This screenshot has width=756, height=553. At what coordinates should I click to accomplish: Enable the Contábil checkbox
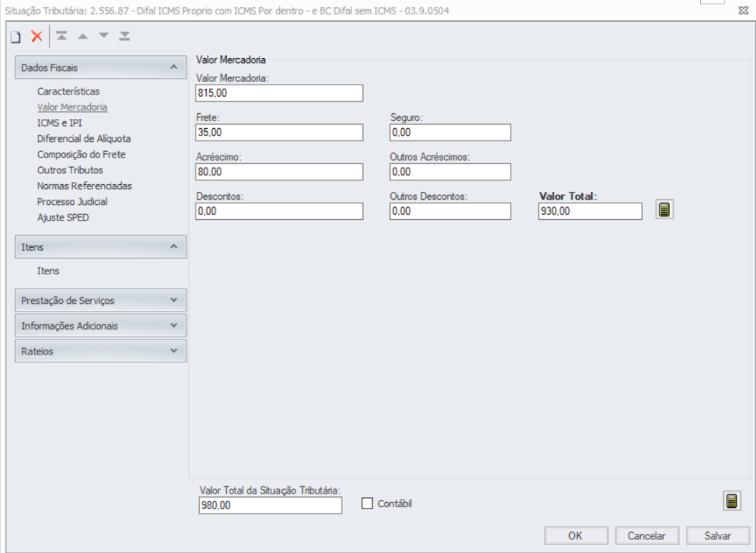pos(367,504)
